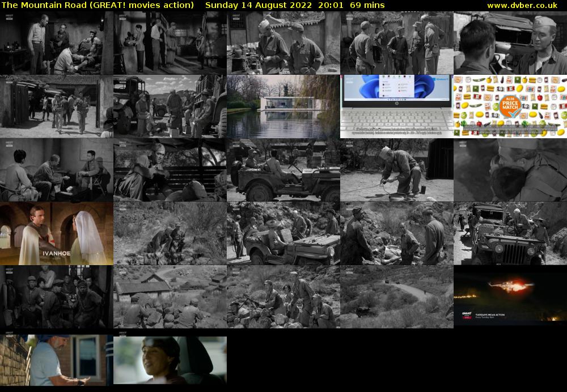
Task: Select the colour thumbnail of a man by a brick wall
Action: pos(56,360)
